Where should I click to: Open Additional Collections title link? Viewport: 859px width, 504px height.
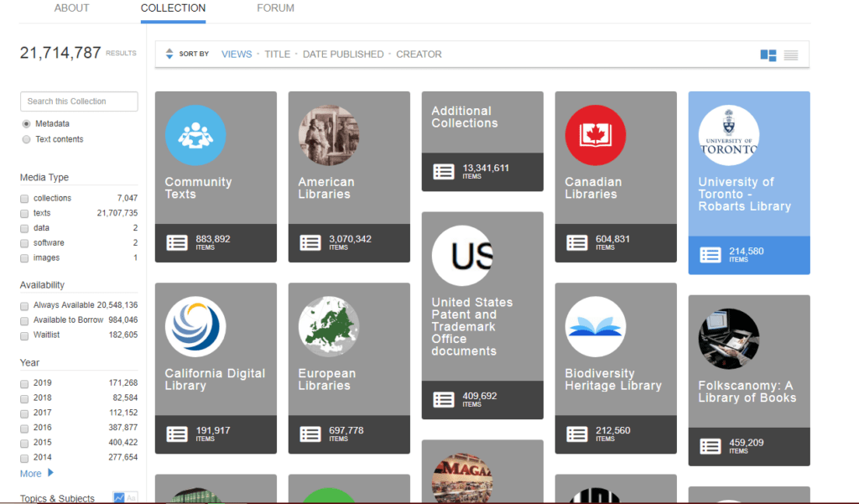coord(465,117)
